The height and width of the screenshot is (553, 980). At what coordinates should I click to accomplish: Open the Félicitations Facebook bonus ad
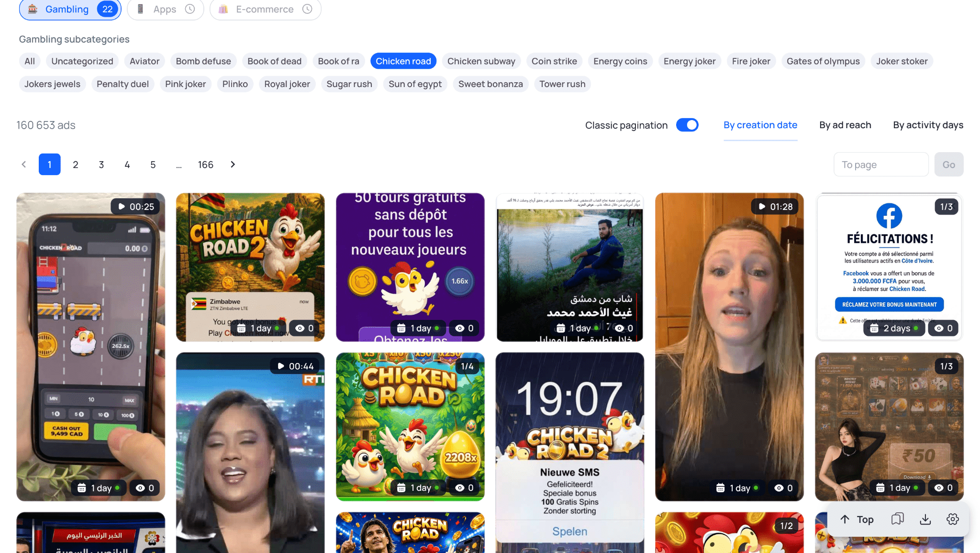889,267
